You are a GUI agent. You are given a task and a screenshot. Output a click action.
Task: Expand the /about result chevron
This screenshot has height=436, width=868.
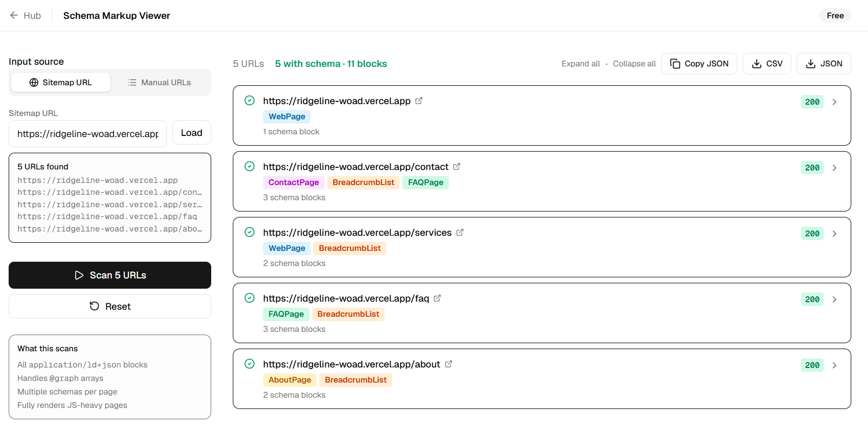(835, 365)
